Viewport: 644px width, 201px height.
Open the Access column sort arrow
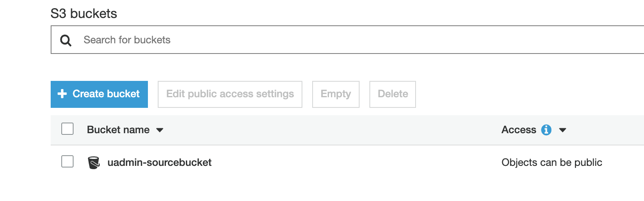563,130
